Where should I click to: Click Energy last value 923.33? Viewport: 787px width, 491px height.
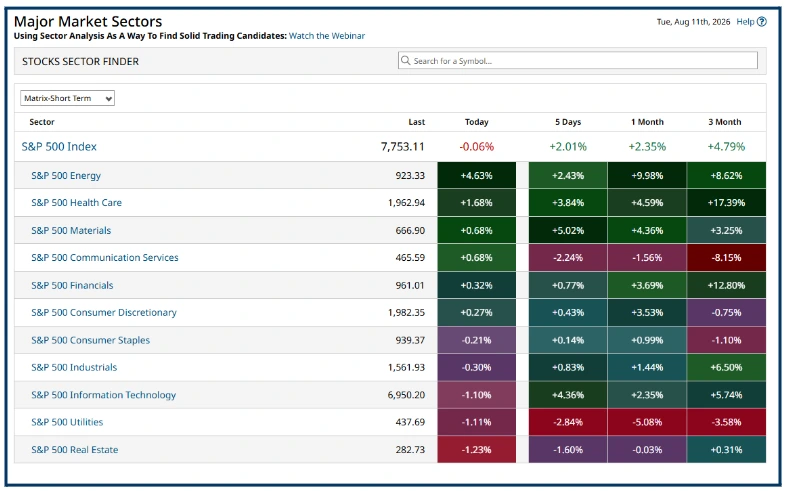(410, 176)
